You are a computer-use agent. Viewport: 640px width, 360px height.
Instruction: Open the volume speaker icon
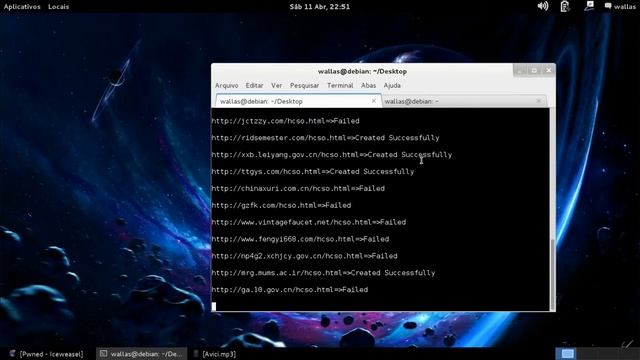tap(543, 6)
